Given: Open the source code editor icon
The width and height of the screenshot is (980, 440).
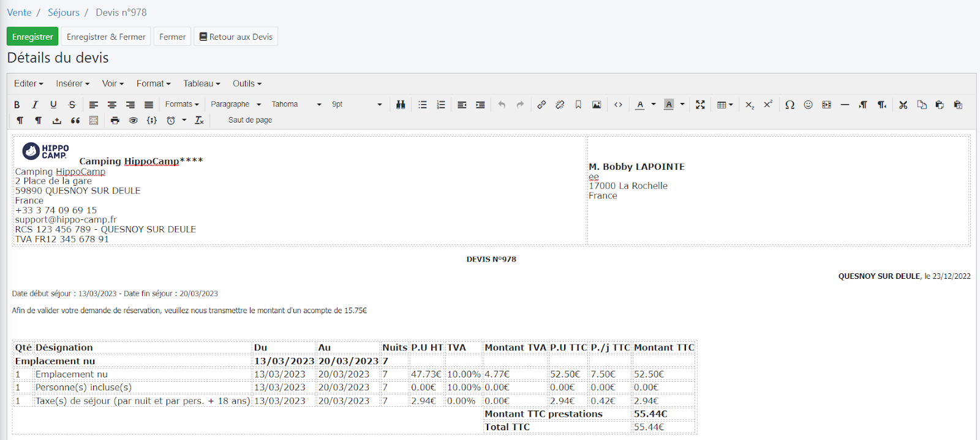Looking at the screenshot, I should pos(618,105).
